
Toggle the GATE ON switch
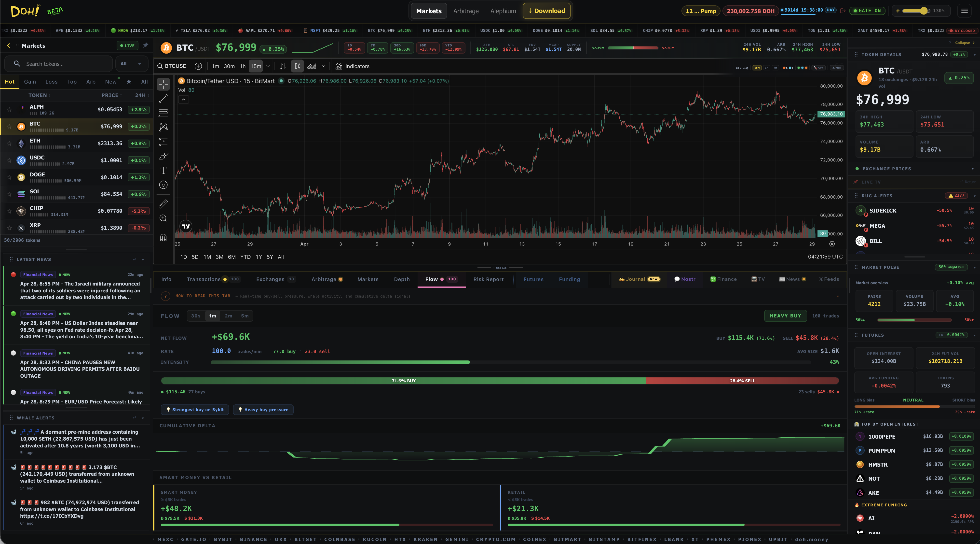tap(867, 11)
